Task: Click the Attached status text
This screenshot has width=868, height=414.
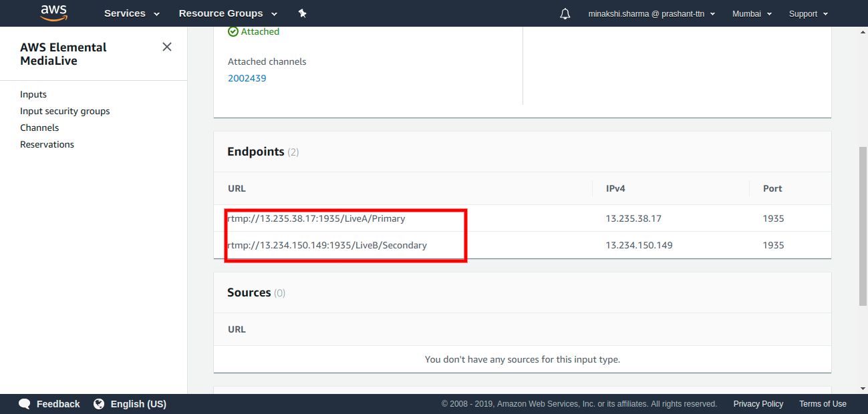Action: tap(260, 31)
